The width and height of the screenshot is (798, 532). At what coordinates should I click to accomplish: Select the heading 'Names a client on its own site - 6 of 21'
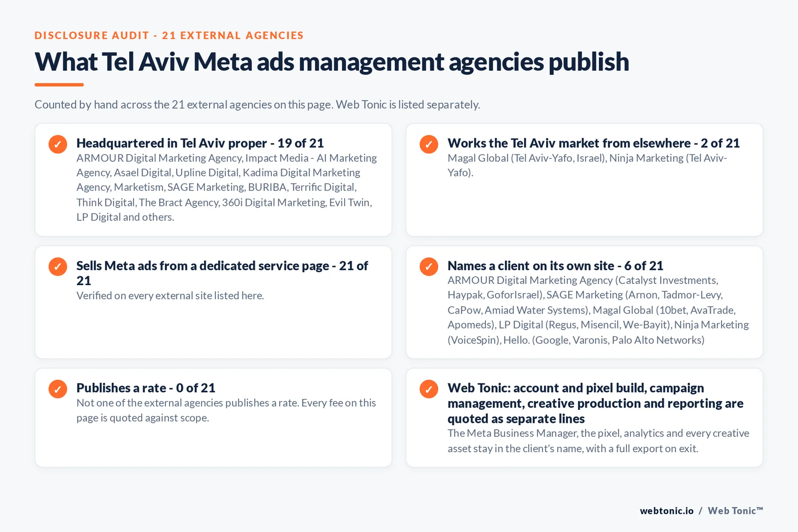555,266
